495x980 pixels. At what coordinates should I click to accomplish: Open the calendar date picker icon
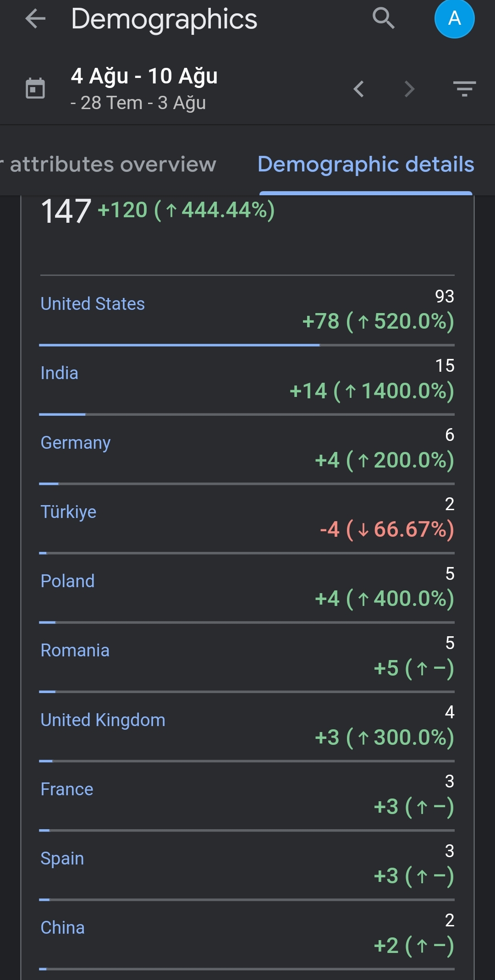coord(35,88)
